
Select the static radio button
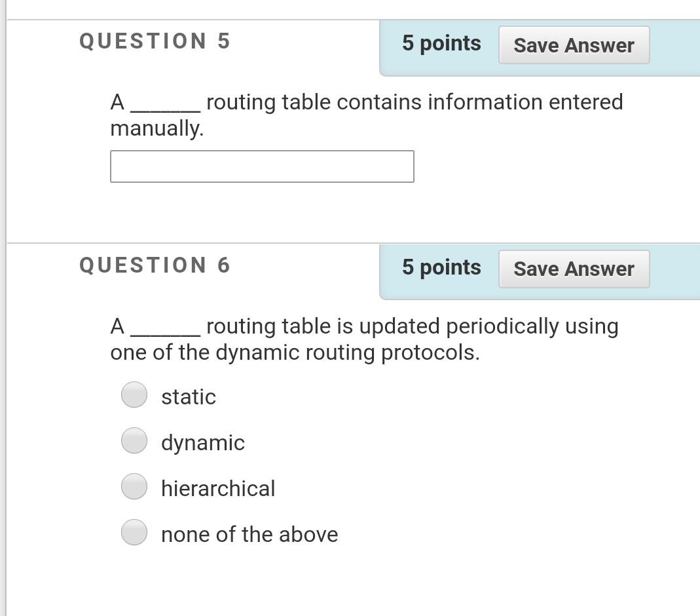(x=134, y=395)
